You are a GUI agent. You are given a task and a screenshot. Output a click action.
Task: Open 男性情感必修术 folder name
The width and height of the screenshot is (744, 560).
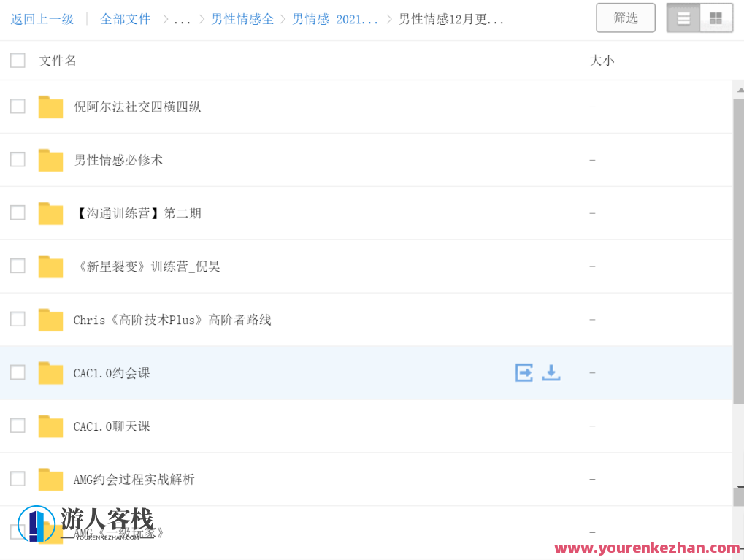tap(118, 160)
